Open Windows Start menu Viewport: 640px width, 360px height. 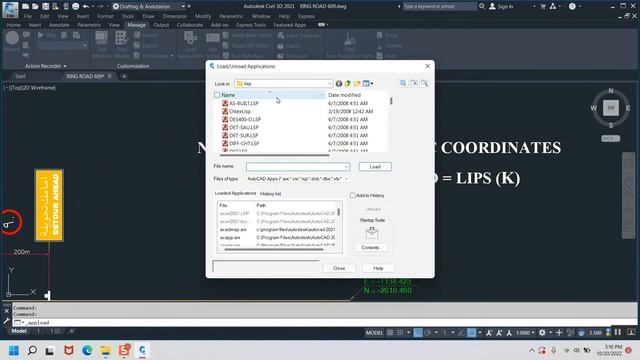[13, 351]
